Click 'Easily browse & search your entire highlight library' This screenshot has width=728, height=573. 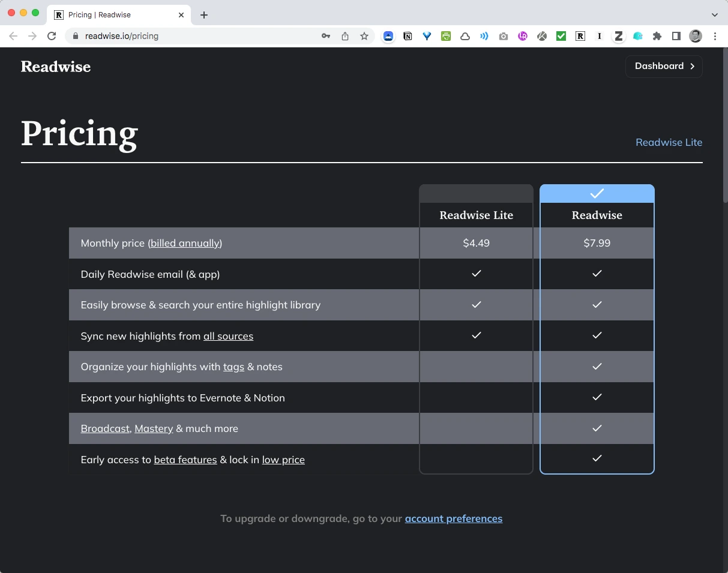(x=200, y=305)
